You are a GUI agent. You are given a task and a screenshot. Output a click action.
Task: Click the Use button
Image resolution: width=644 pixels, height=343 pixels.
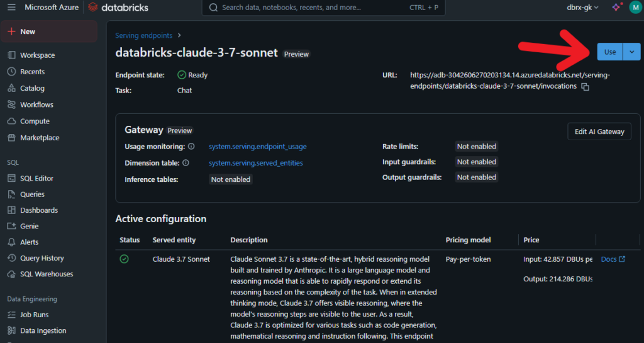click(x=610, y=52)
